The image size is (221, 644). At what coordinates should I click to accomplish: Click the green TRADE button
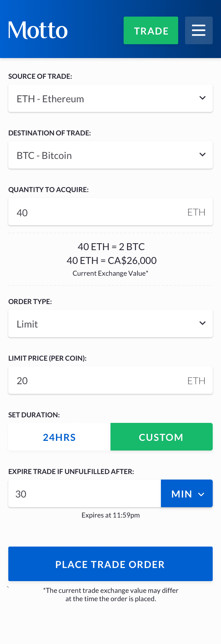click(x=151, y=30)
